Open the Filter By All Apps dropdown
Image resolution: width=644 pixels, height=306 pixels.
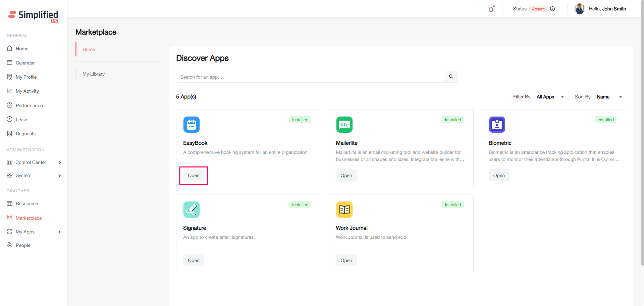550,97
